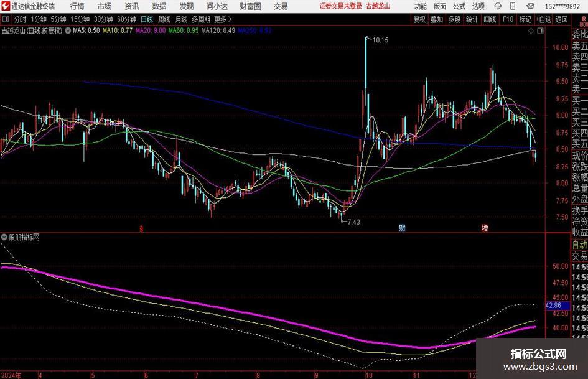Open the 发现 menu
The width and height of the screenshot is (588, 379).
click(187, 6)
